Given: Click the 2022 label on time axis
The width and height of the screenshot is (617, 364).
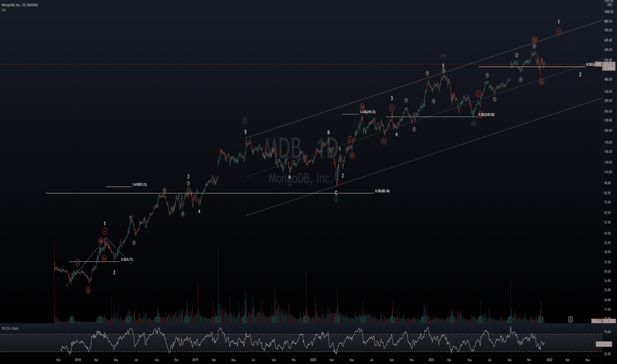Looking at the screenshot, I should point(549,359).
